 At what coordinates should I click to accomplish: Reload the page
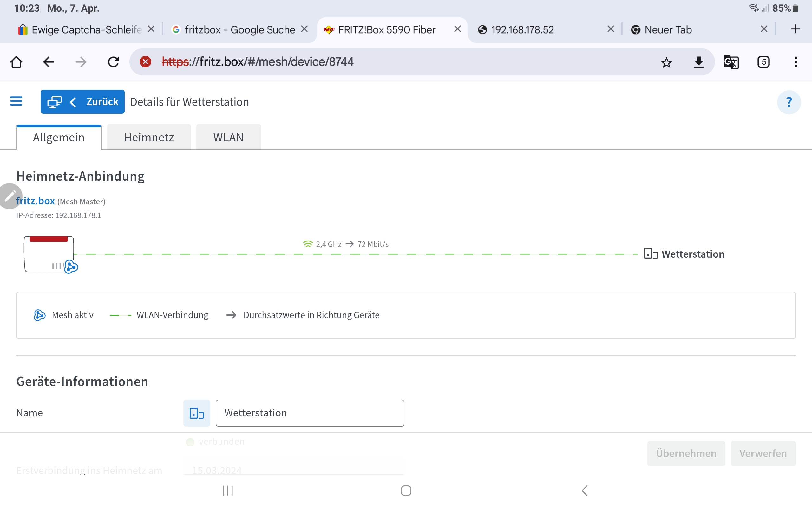[x=114, y=62]
